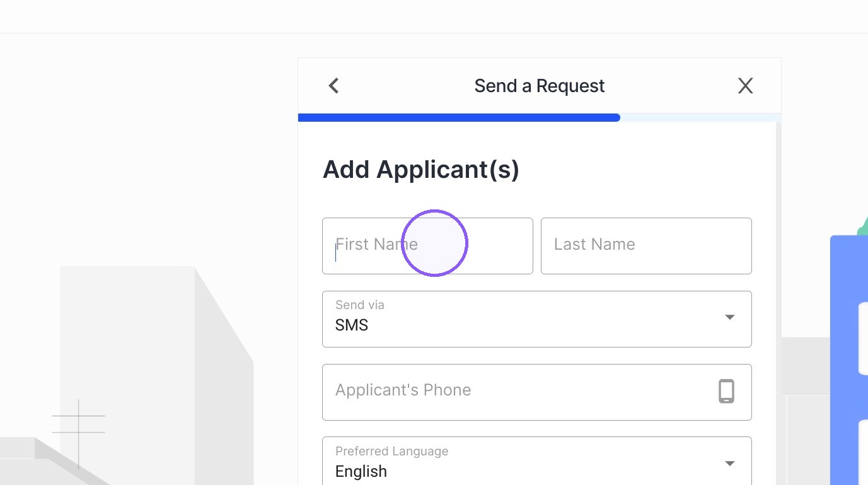Click the filled blue progress bar
The height and width of the screenshot is (485, 868).
[x=459, y=117]
